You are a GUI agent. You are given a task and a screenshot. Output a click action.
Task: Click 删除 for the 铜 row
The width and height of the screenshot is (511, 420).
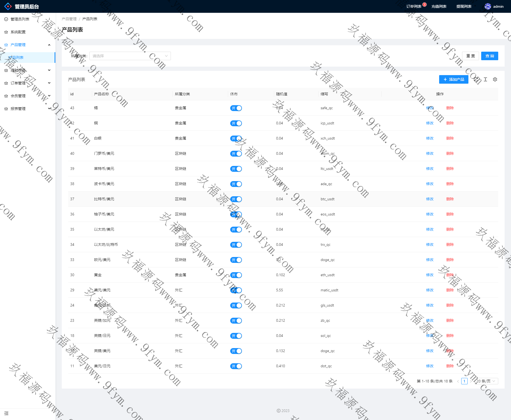[x=450, y=123]
